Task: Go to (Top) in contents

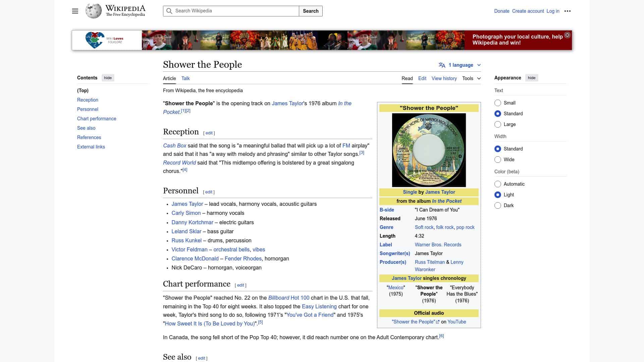Action: click(83, 90)
